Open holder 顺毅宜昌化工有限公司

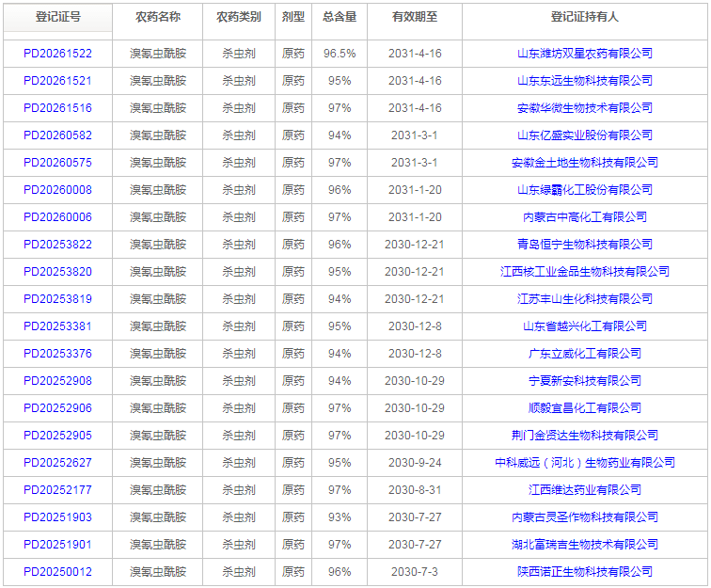[585, 408]
